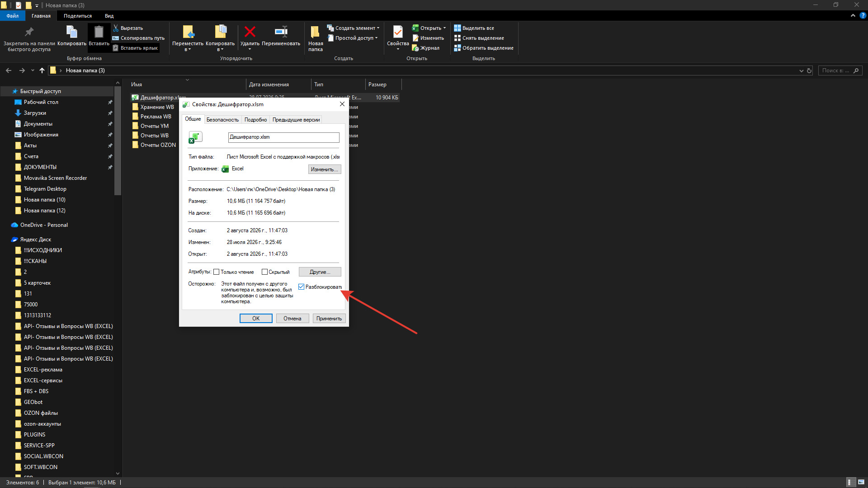Click the refresh icon in address bar
868x488 pixels.
[809, 70]
